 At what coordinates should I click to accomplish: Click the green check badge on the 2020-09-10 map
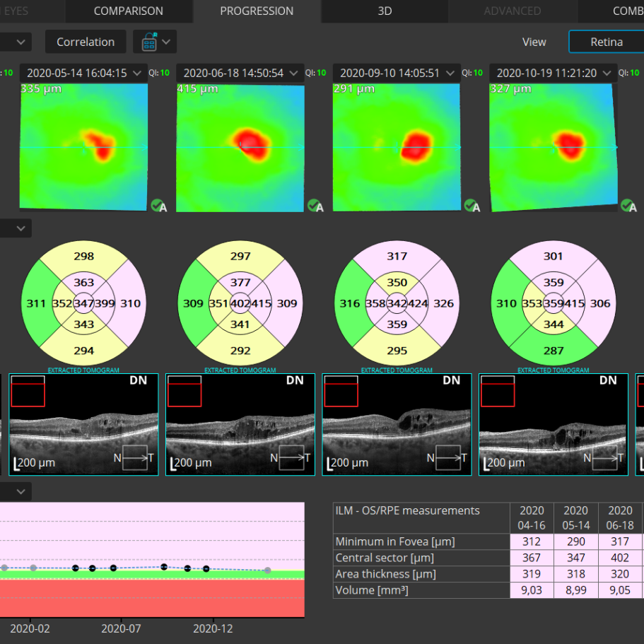[472, 206]
